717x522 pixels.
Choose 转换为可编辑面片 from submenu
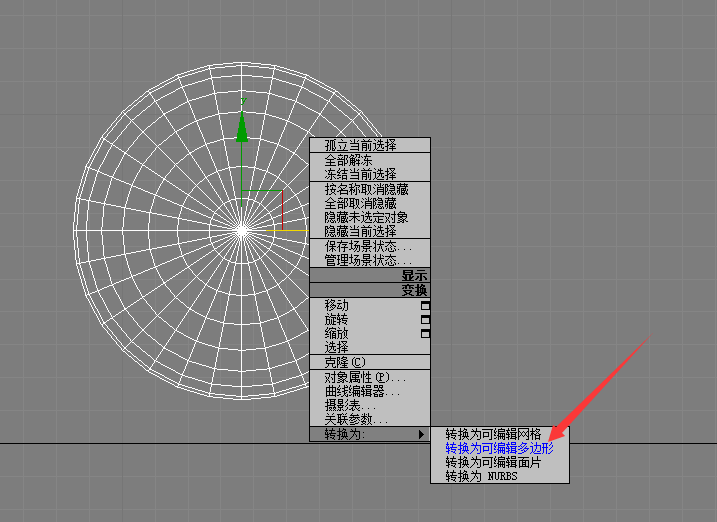[493, 463]
